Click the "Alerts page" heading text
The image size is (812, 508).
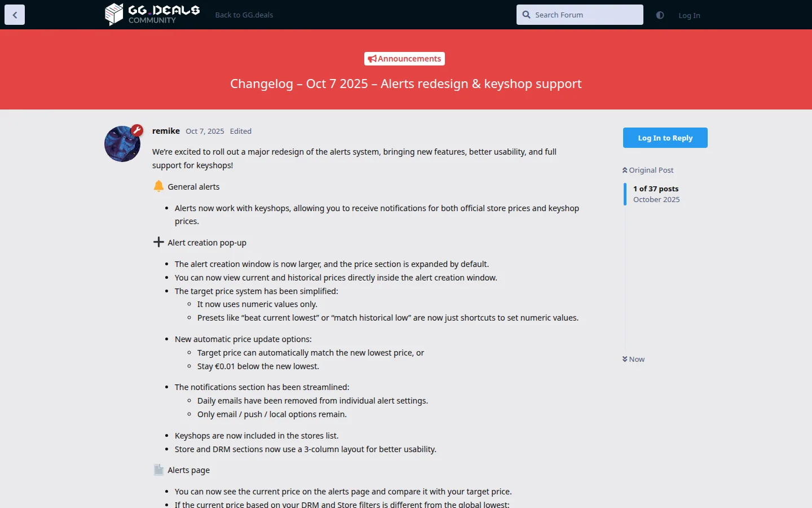coord(188,470)
